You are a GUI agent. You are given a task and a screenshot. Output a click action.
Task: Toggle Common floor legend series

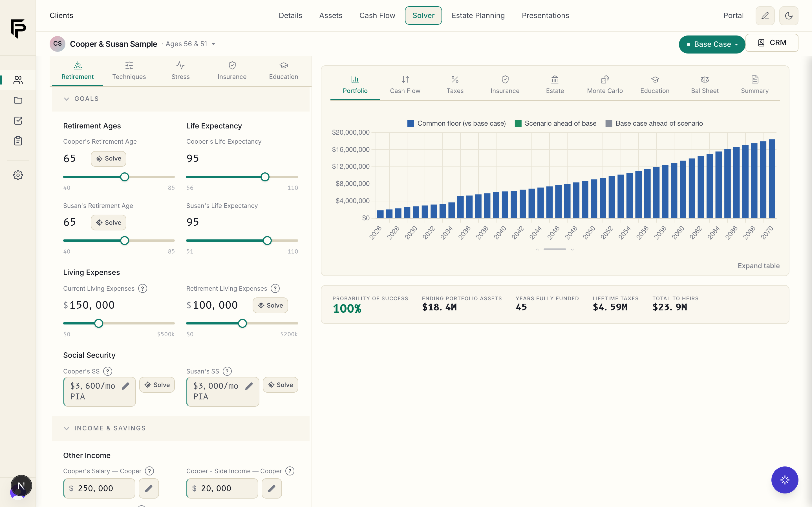click(456, 123)
